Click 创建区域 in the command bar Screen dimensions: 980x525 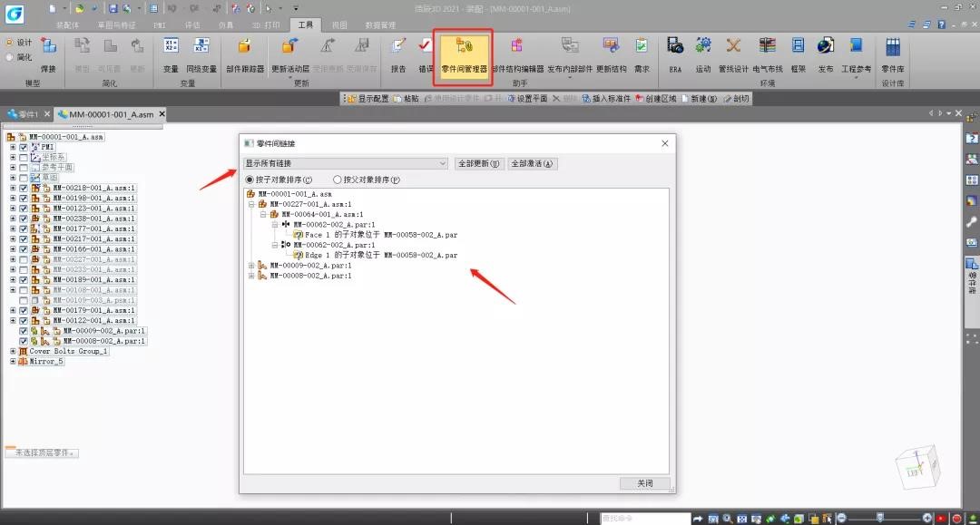pos(656,99)
